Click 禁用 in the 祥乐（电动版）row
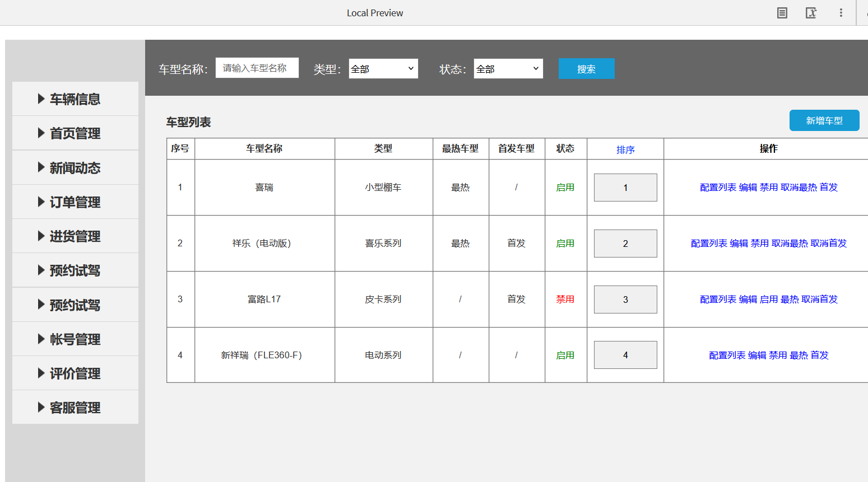This screenshot has width=868, height=482. point(760,244)
